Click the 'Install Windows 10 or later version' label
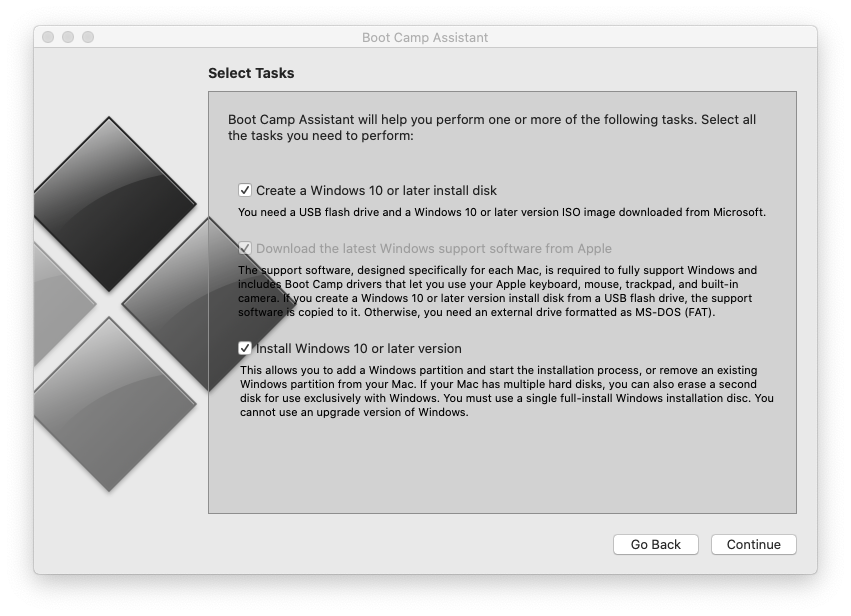Viewport: 851px width, 616px height. (359, 348)
